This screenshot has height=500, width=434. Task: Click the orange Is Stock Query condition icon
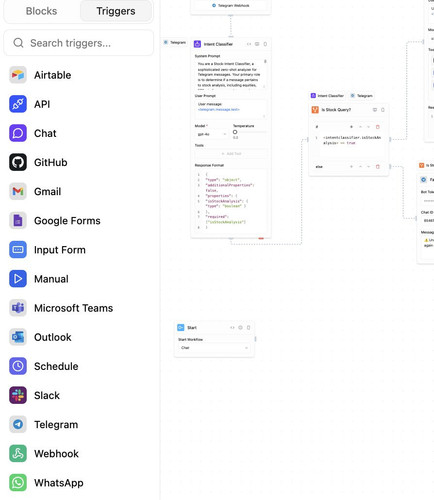tap(315, 110)
